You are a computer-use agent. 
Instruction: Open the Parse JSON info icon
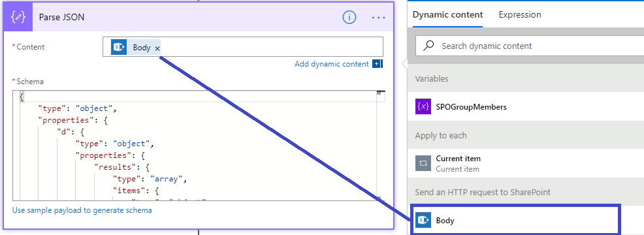click(x=349, y=17)
